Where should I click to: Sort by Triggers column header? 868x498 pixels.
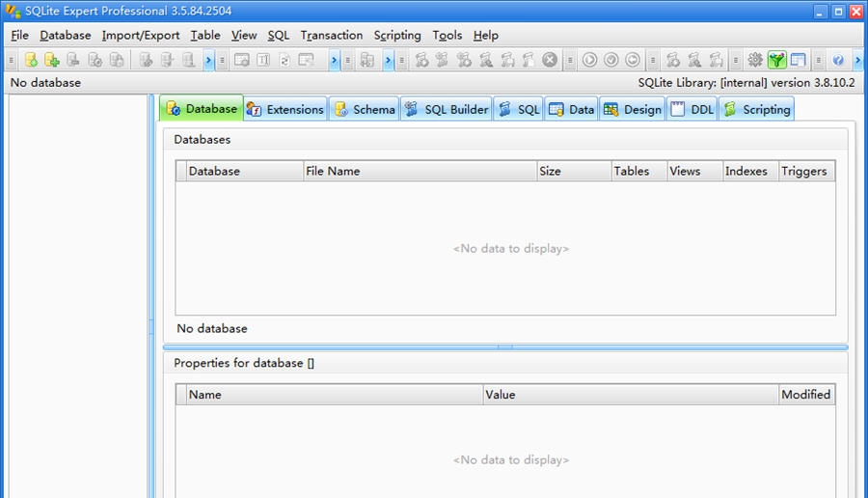pos(806,171)
